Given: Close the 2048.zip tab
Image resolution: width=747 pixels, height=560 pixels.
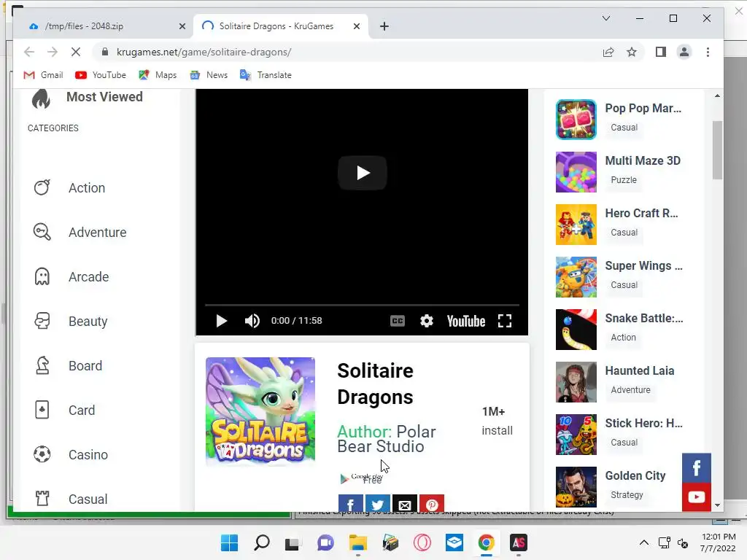Looking at the screenshot, I should click(x=182, y=26).
